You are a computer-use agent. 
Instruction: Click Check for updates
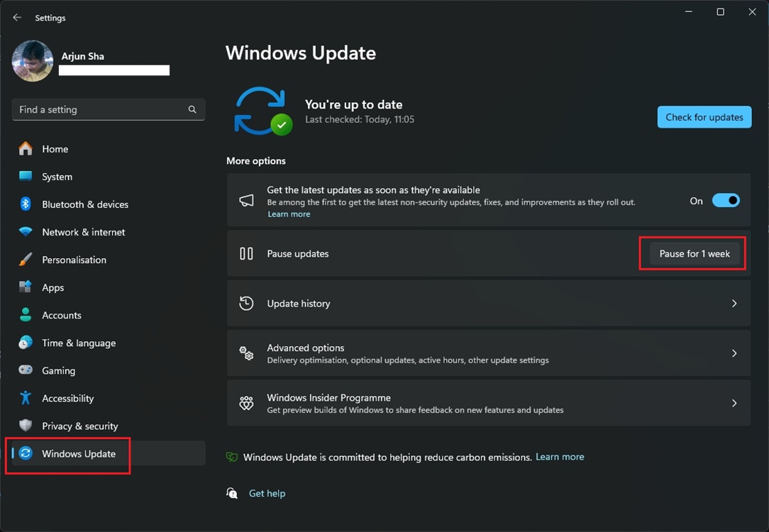point(704,117)
